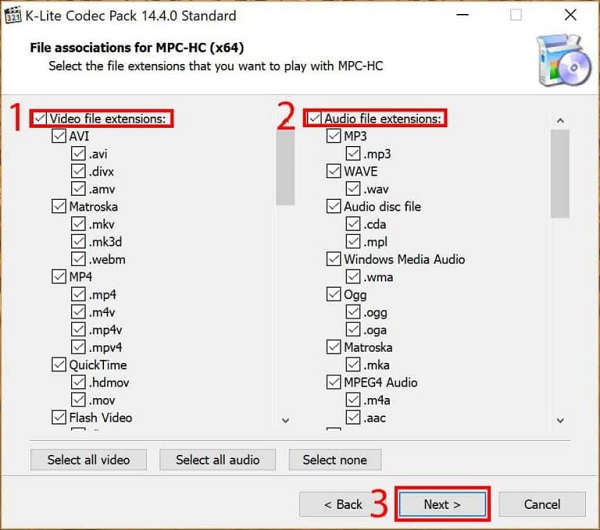Image resolution: width=600 pixels, height=530 pixels.
Task: Click the audio list scroll down arrow
Action: click(x=560, y=421)
